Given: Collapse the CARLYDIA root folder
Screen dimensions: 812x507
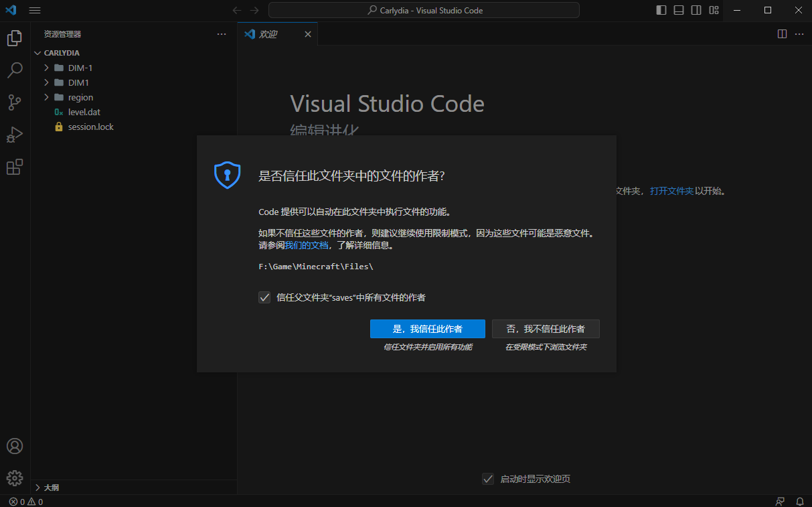Looking at the screenshot, I should coord(62,53).
